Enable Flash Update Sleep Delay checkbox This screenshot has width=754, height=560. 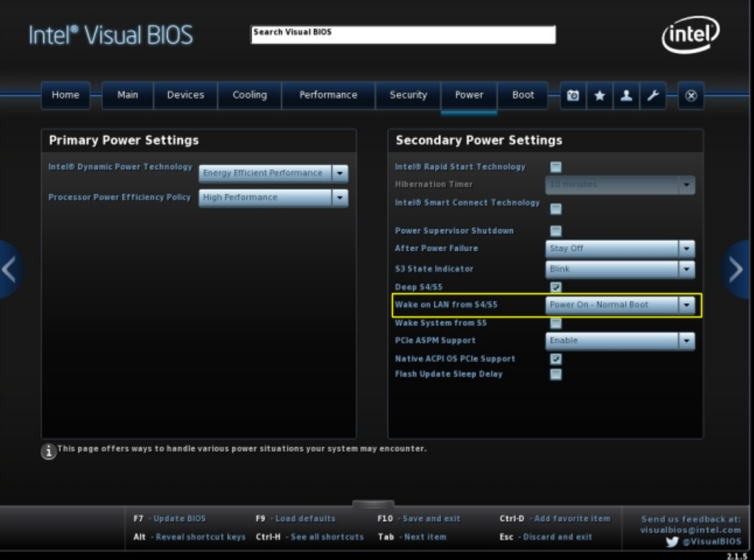click(x=555, y=374)
